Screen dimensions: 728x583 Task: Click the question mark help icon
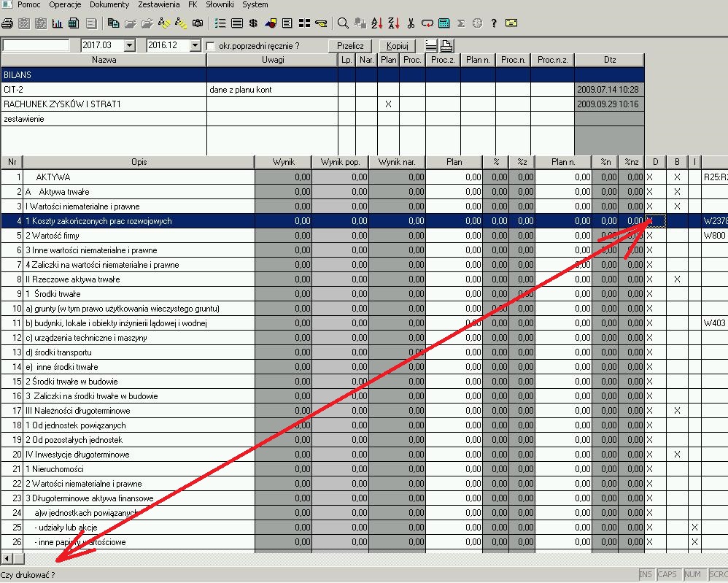[494, 23]
